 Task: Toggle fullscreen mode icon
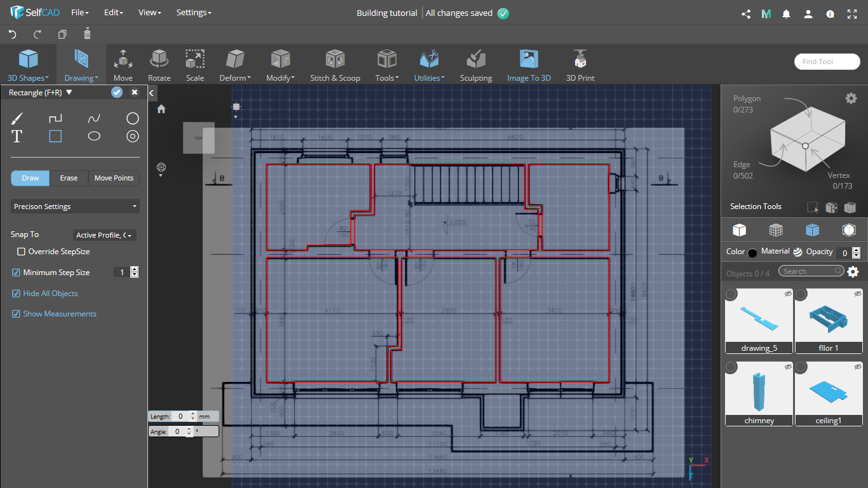click(852, 13)
